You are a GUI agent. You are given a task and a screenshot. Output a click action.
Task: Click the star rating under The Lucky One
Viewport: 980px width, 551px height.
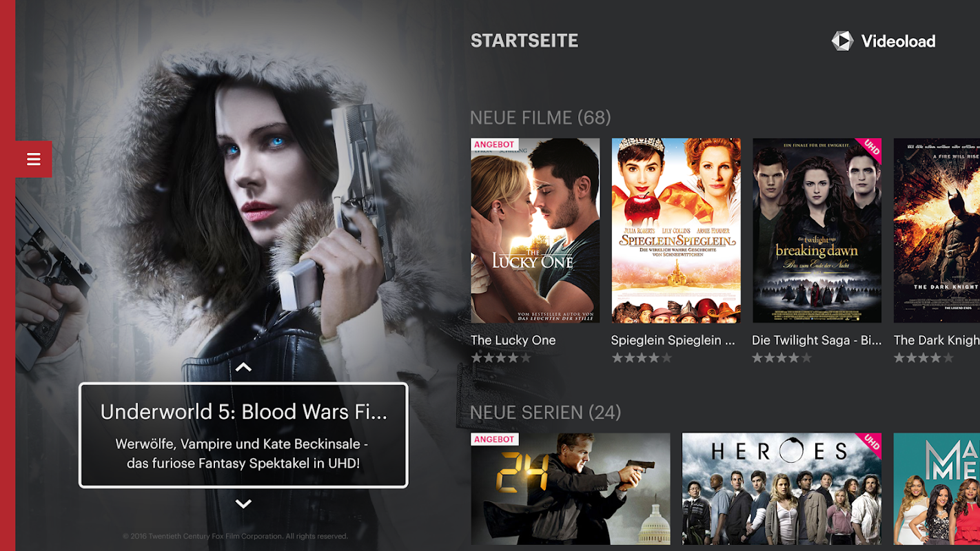coord(501,358)
